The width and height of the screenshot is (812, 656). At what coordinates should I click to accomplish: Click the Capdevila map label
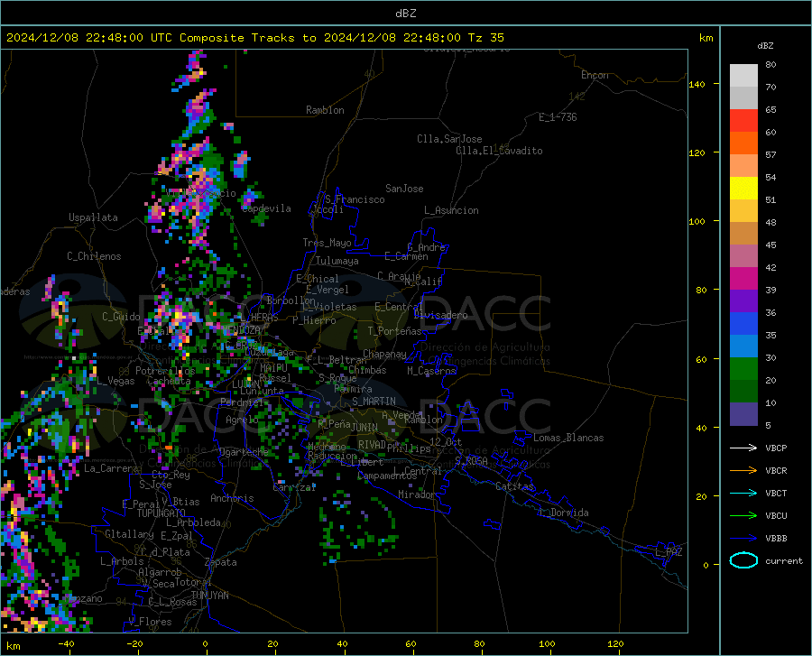click(x=267, y=208)
